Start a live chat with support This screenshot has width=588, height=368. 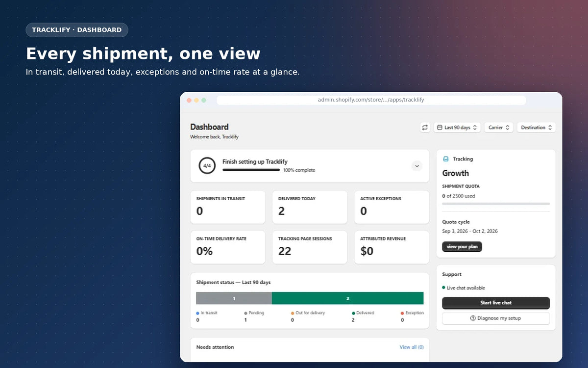(496, 303)
